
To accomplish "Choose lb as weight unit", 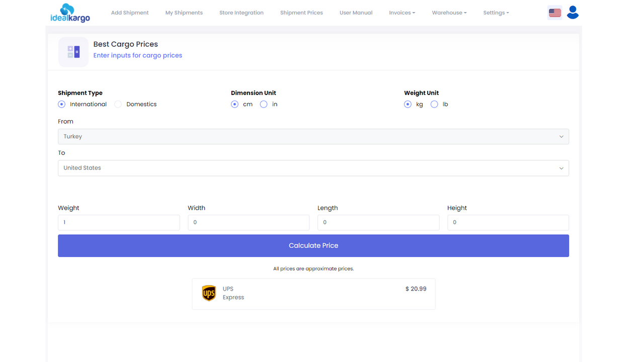I will [x=434, y=104].
